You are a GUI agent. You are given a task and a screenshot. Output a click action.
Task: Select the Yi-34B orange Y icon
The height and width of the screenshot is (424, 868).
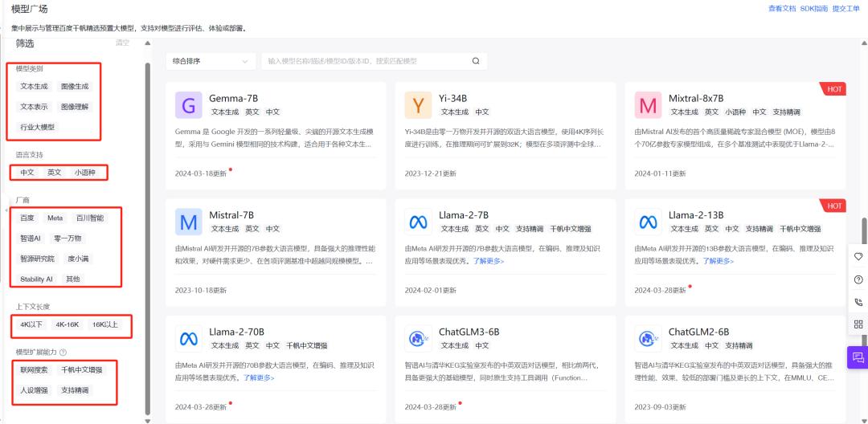point(418,105)
